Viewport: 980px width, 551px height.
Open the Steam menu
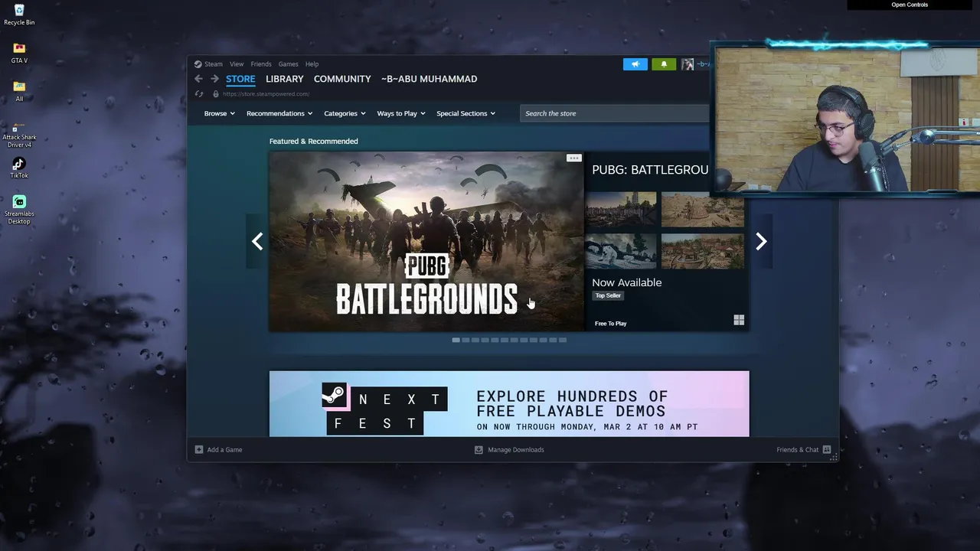click(x=214, y=64)
